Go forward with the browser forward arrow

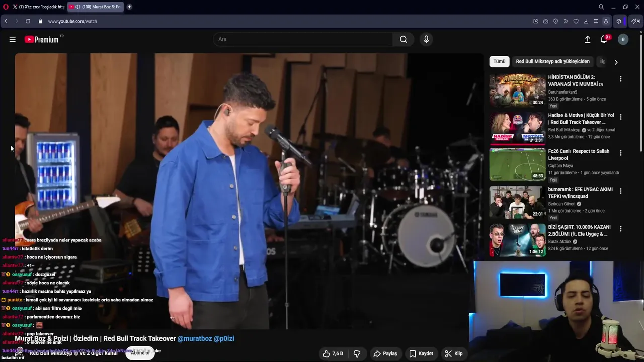tap(16, 21)
